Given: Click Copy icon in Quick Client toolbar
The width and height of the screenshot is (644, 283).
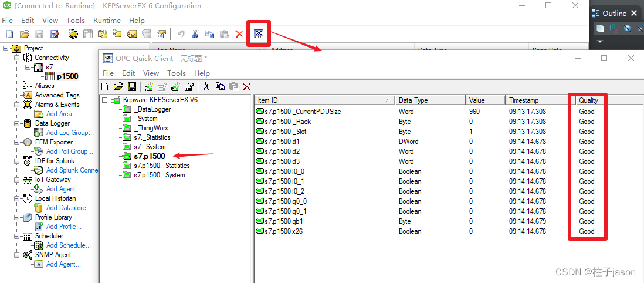Looking at the screenshot, I should tap(220, 86).
